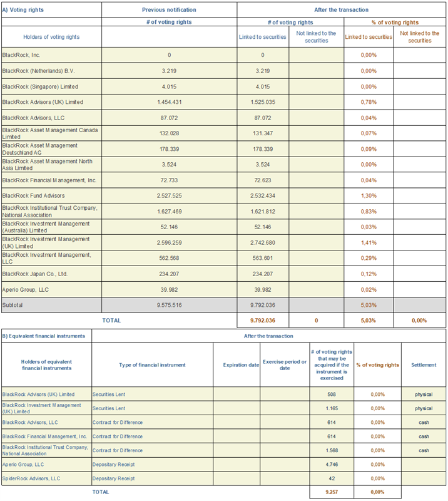This screenshot has width=448, height=501.
Task: Click 'Holders of voting rights' header
Action: coord(51,37)
